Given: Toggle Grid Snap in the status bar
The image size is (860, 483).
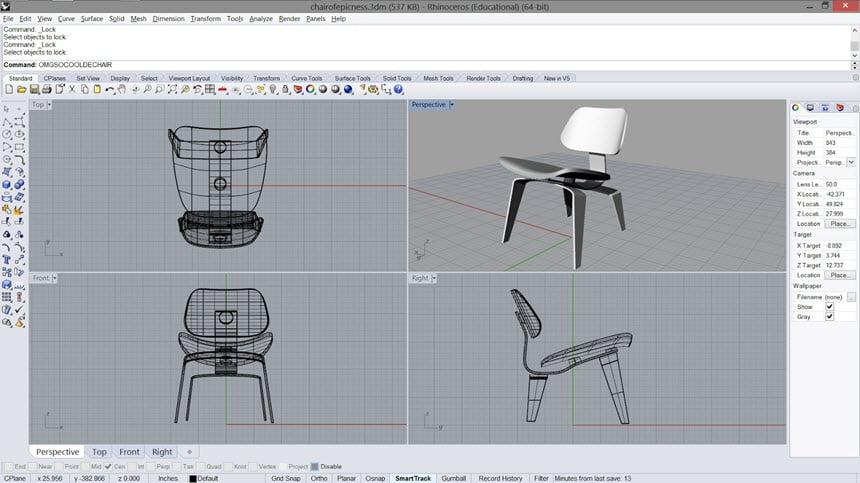Looking at the screenshot, I should (x=286, y=479).
